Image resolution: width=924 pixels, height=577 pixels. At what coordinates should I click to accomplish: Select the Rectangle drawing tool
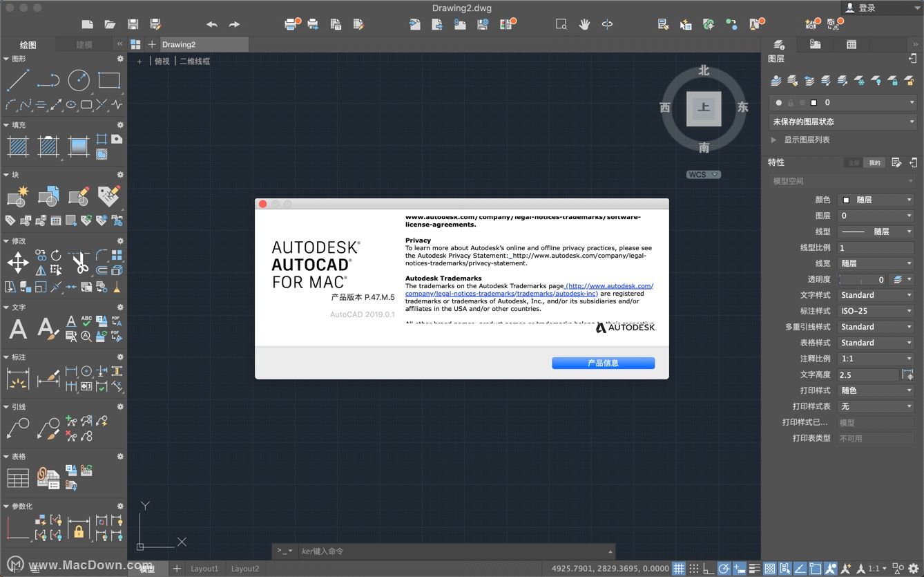[x=109, y=80]
